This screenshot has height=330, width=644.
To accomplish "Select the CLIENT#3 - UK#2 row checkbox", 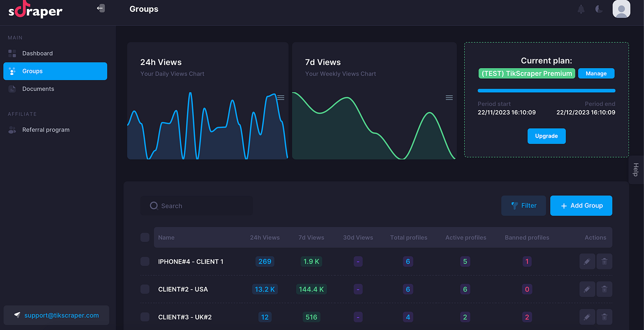I will (145, 317).
